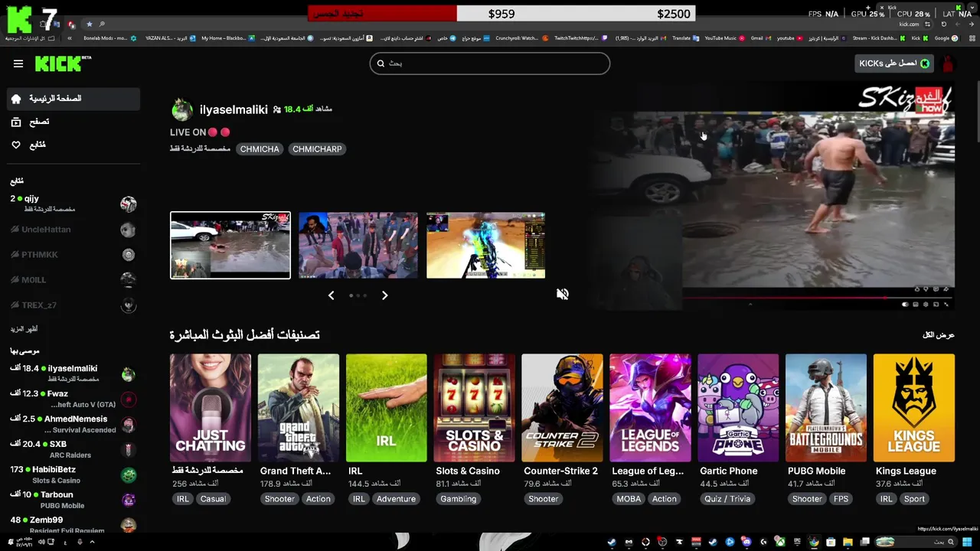Image resolution: width=980 pixels, height=551 pixels.
Task: Open the League of Legends category card
Action: coord(650,408)
